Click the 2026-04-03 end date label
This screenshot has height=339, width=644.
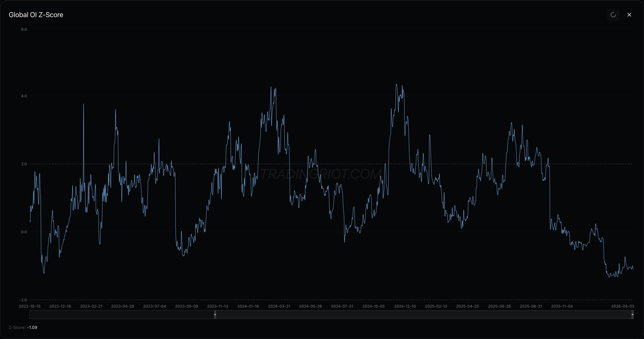click(623, 306)
